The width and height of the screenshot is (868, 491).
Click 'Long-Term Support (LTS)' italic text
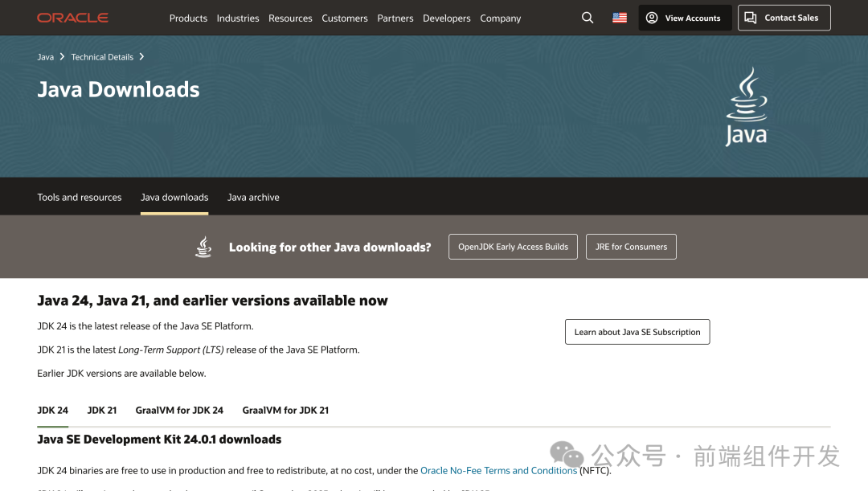click(171, 350)
